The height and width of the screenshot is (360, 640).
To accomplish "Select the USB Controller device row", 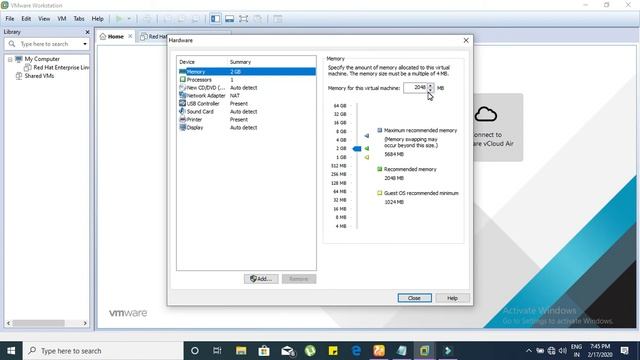I will click(x=247, y=104).
